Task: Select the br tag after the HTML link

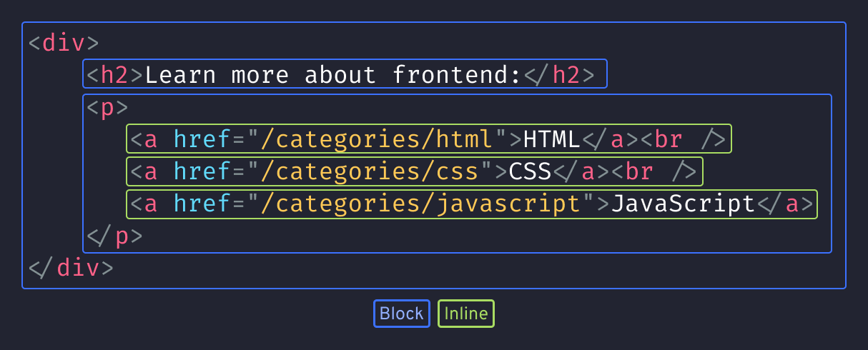Action: click(x=683, y=140)
